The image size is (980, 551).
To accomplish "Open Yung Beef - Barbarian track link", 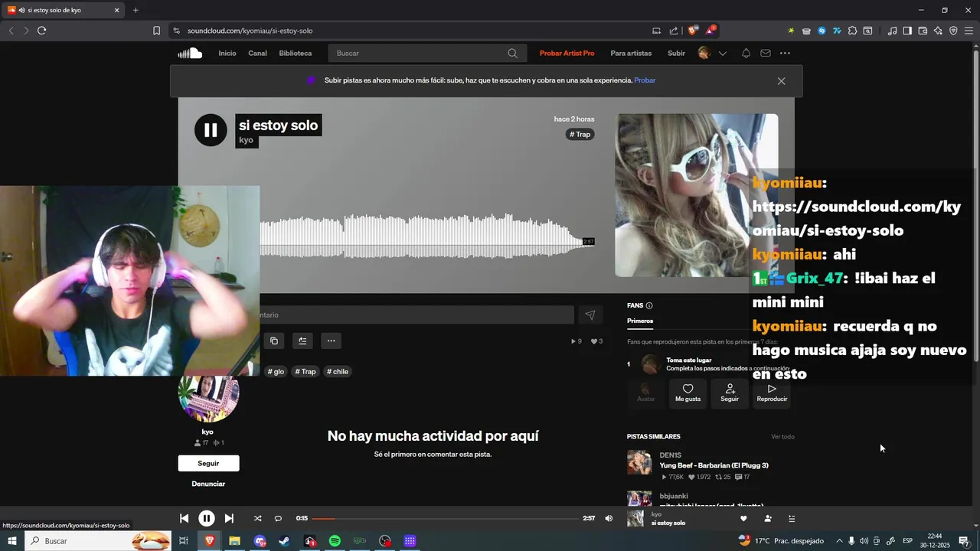I will point(714,465).
